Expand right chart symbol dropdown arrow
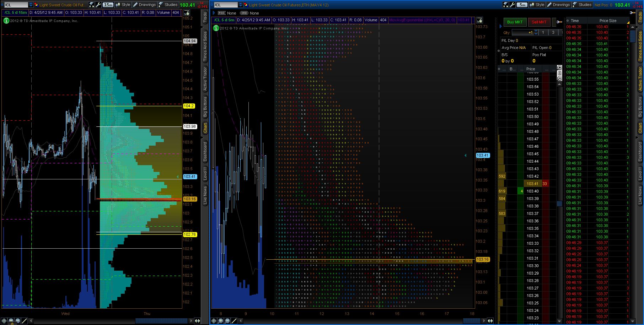 [241, 5]
